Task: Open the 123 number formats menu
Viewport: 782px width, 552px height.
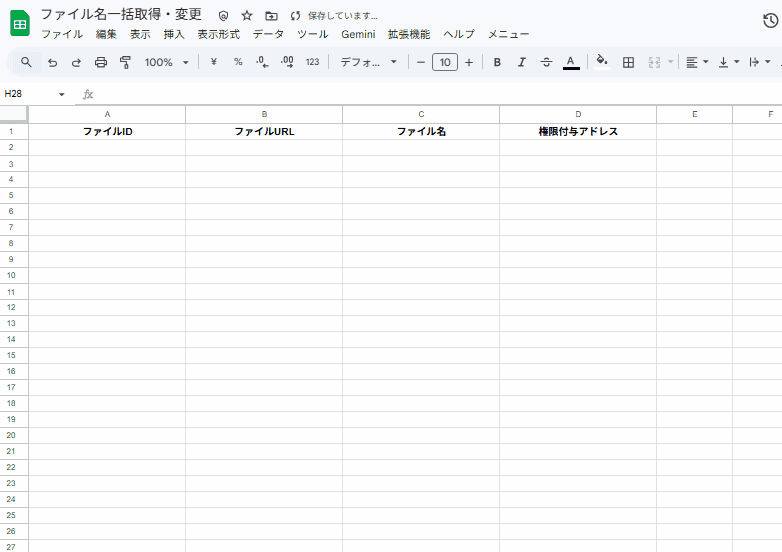Action: 313,62
